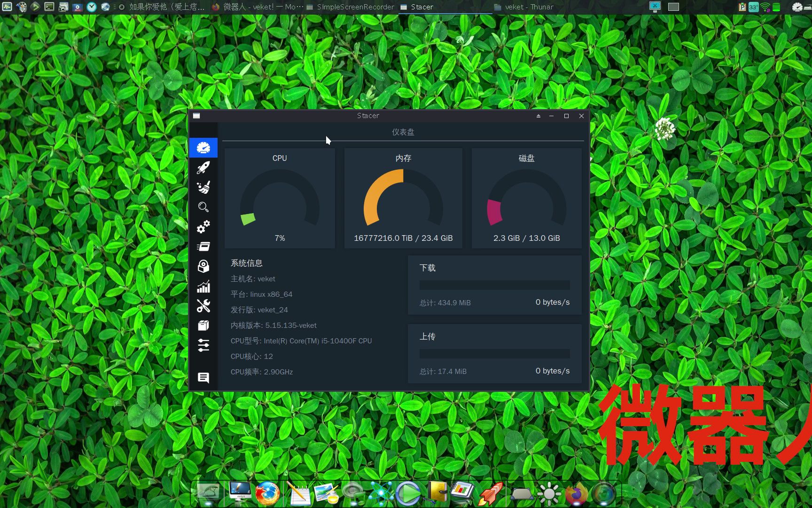
Task: Open Services via the gears sidebar icon
Action: point(203,227)
